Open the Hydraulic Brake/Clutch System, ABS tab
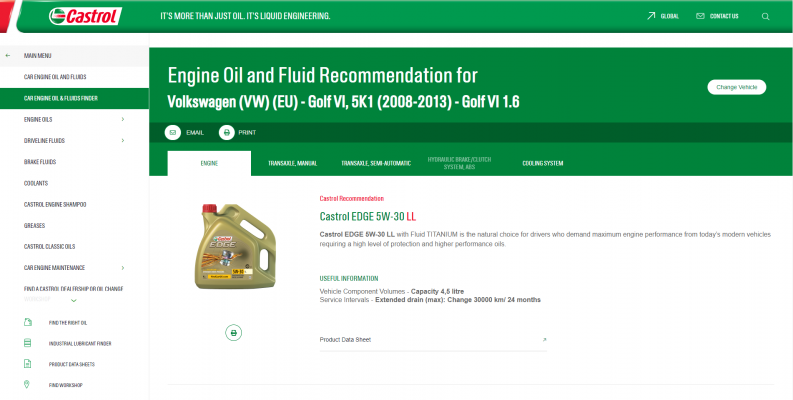 pyautogui.click(x=459, y=163)
